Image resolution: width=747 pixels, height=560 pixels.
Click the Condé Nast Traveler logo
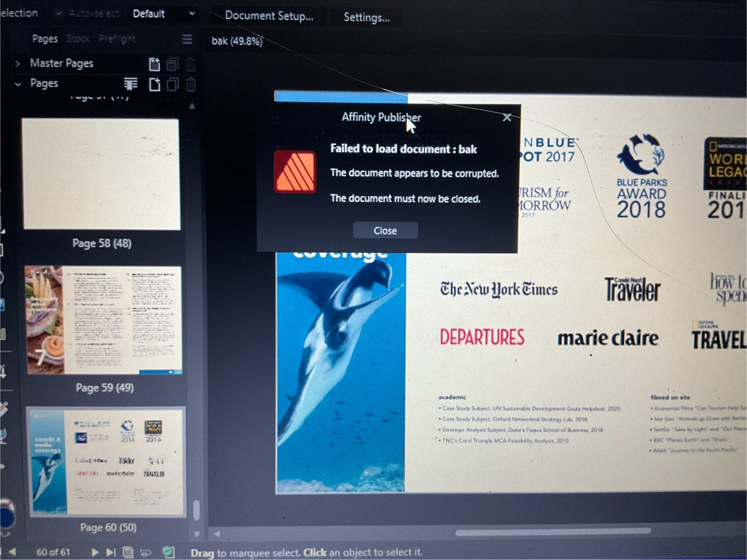click(632, 289)
